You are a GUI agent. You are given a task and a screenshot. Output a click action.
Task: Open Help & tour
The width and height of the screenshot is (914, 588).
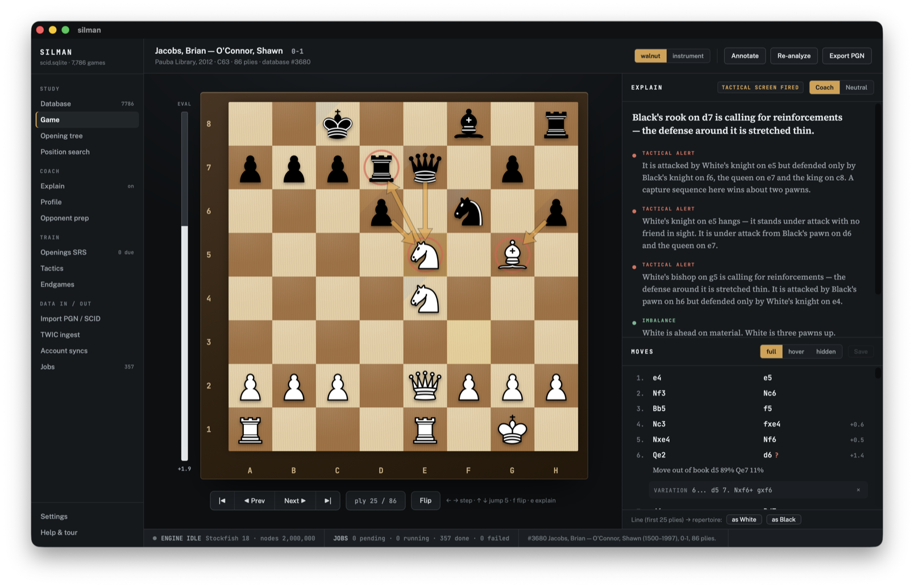(87, 532)
